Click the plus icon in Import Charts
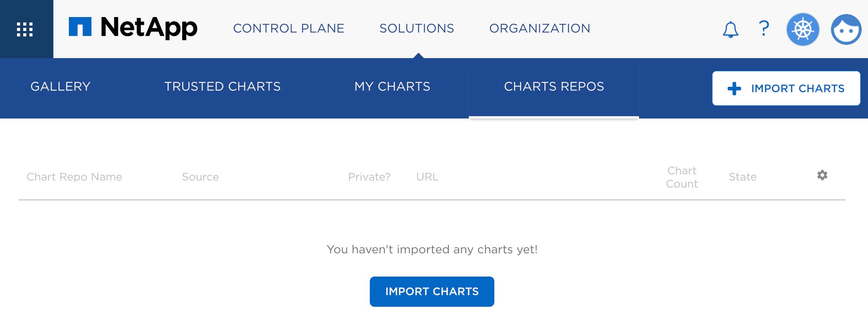868x330 pixels. tap(734, 88)
